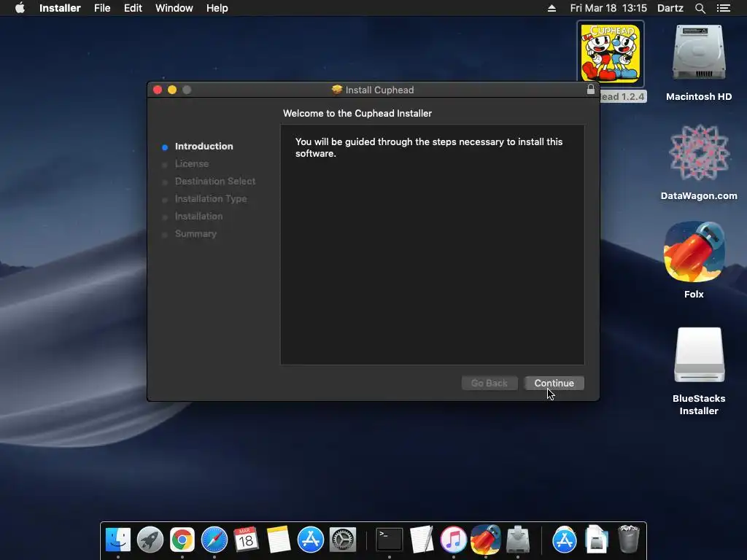Click the guided-through-steps intro text

click(429, 147)
